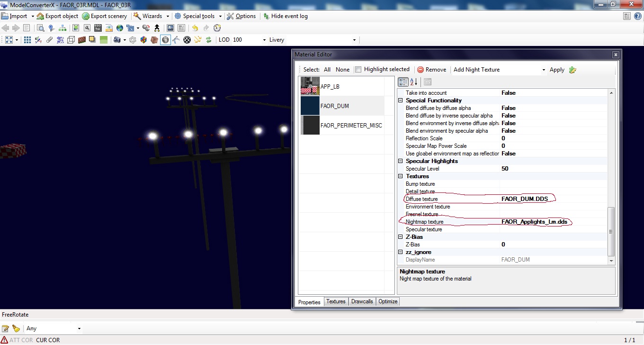Image resolution: width=644 pixels, height=345 pixels.
Task: Click the Remove material button
Action: (x=431, y=69)
